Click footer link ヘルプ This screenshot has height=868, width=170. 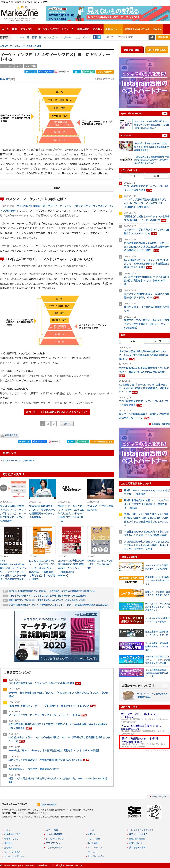coord(7,830)
